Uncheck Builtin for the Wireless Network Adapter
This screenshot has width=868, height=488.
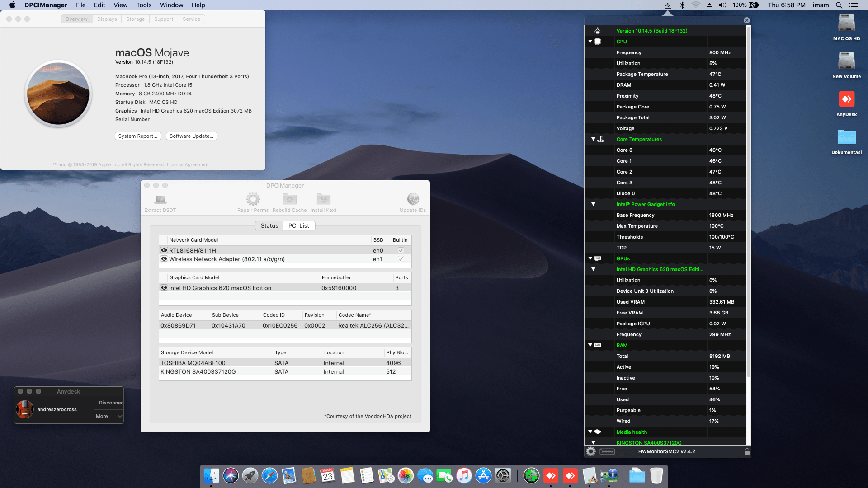coord(401,259)
